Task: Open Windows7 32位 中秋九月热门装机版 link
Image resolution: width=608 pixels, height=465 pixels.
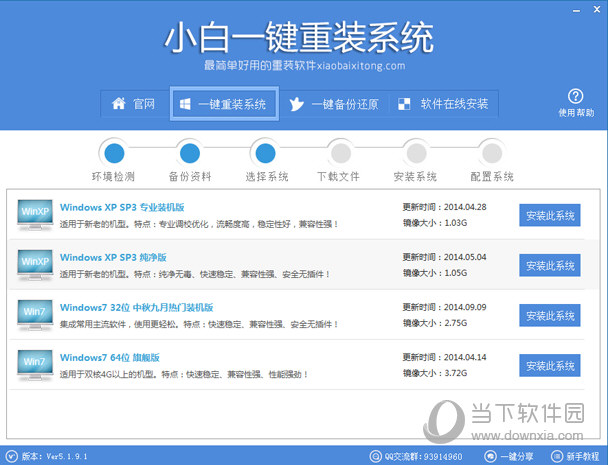Action: tap(136, 308)
